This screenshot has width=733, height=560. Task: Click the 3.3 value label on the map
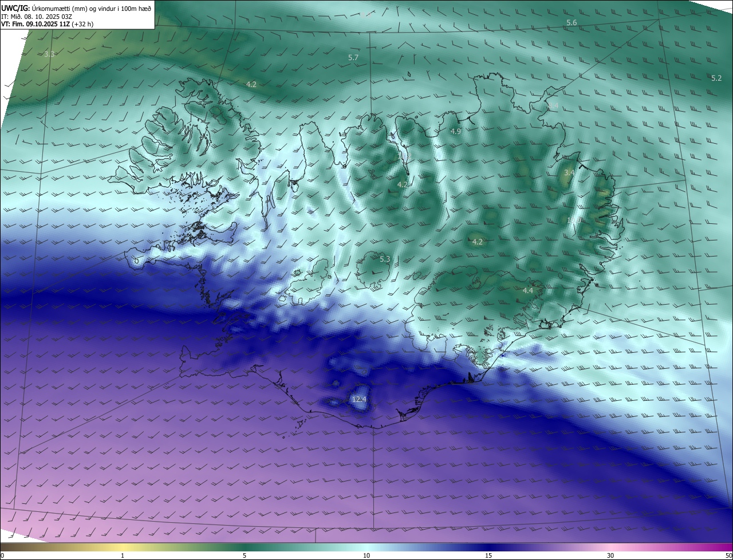point(49,54)
